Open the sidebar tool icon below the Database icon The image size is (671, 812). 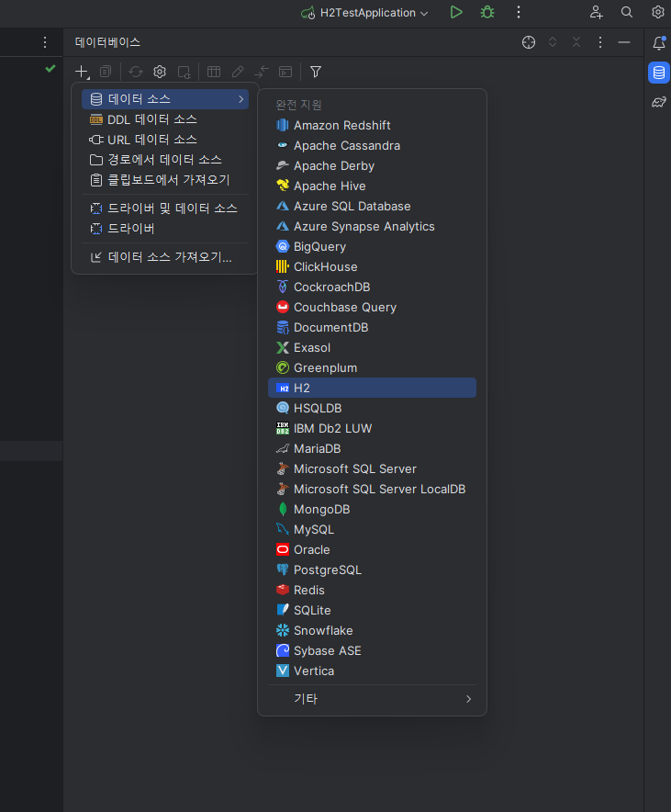pyautogui.click(x=658, y=102)
